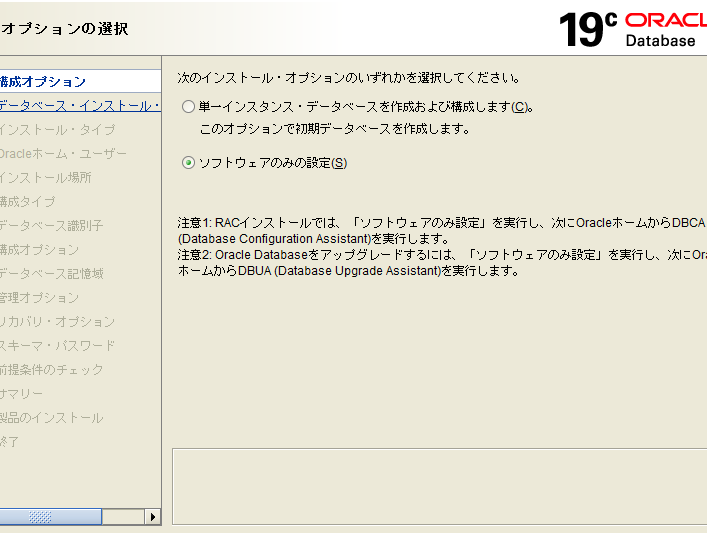Select the データベース識別子 step
The height and width of the screenshot is (533, 707).
[52, 226]
